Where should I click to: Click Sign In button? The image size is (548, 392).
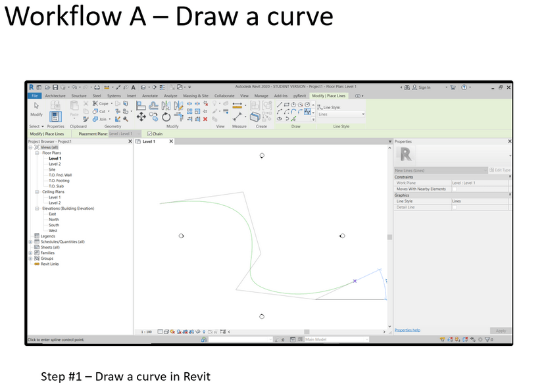point(424,87)
